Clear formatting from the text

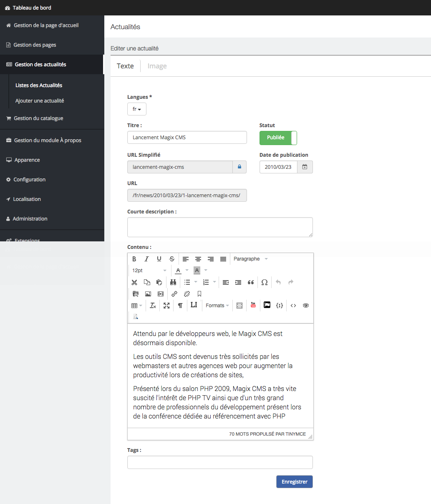153,306
